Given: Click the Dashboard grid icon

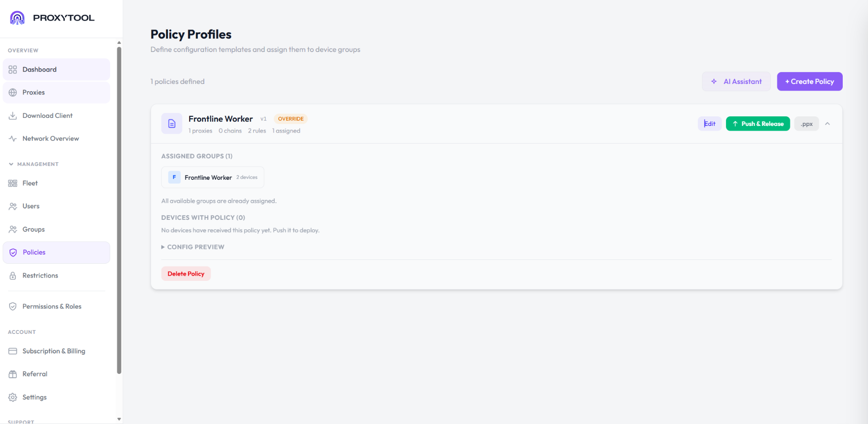Looking at the screenshot, I should 13,70.
